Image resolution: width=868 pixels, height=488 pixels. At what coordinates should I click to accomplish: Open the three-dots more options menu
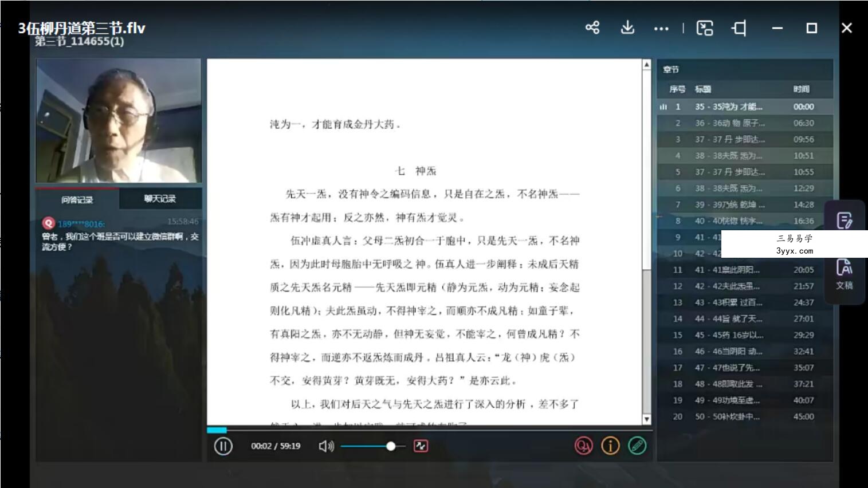[661, 28]
